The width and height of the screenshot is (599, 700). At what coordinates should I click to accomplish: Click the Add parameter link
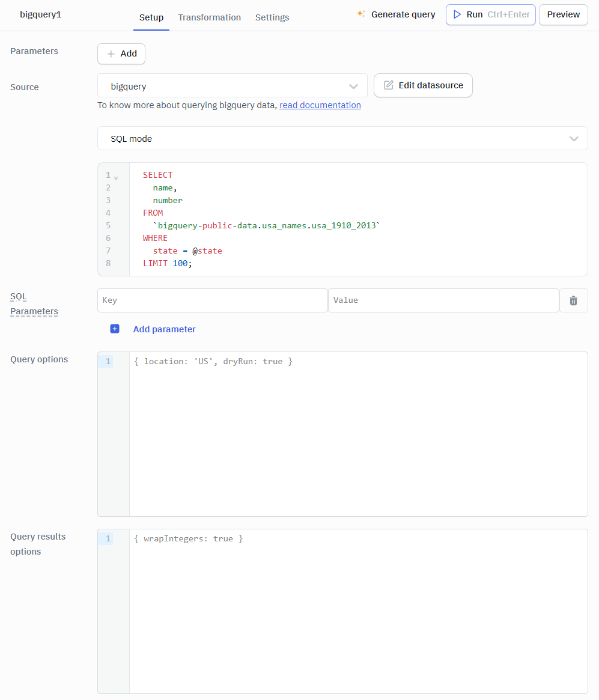[x=164, y=329]
